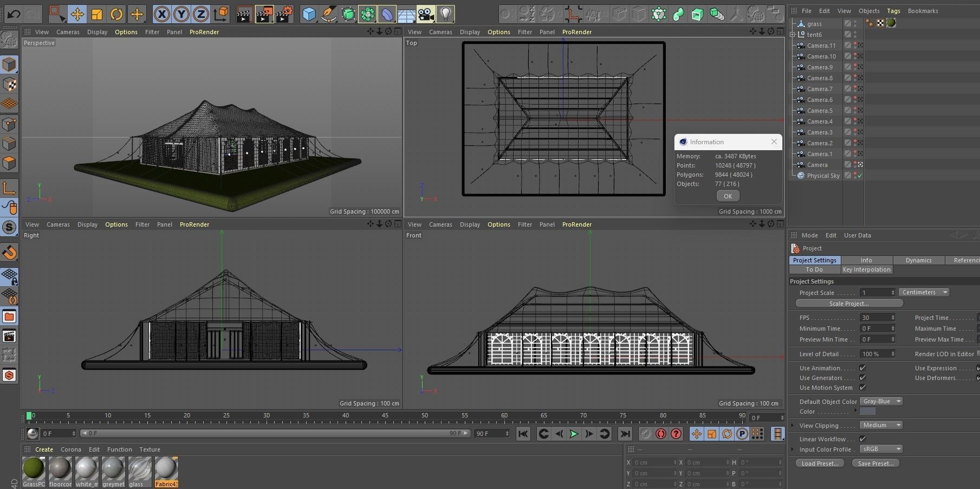This screenshot has width=980, height=489.
Task: Expand the tent6 object hierarchy
Action: [x=793, y=35]
